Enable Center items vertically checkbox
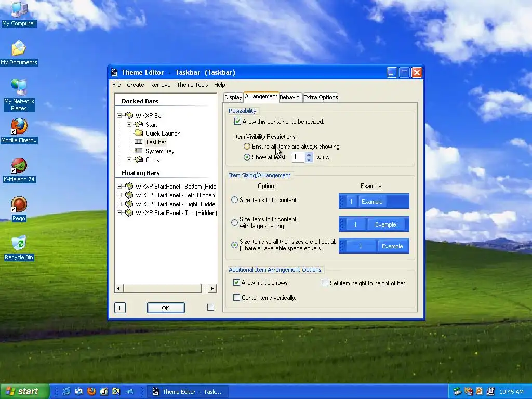This screenshot has width=532, height=399. 236,298
